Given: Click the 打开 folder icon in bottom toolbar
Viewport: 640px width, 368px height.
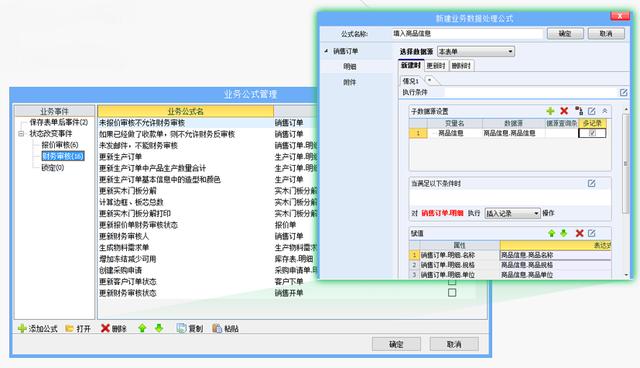Looking at the screenshot, I should [x=70, y=328].
